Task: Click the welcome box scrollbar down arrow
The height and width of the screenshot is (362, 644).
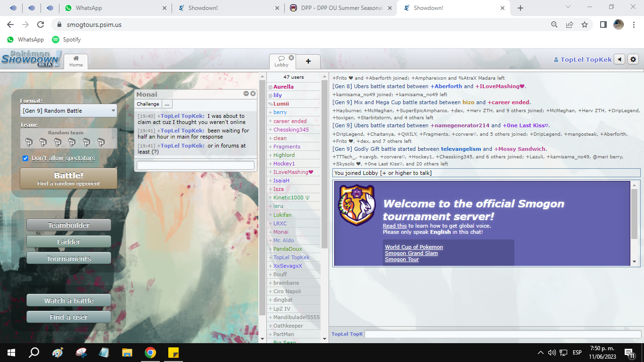Action: coord(634,262)
